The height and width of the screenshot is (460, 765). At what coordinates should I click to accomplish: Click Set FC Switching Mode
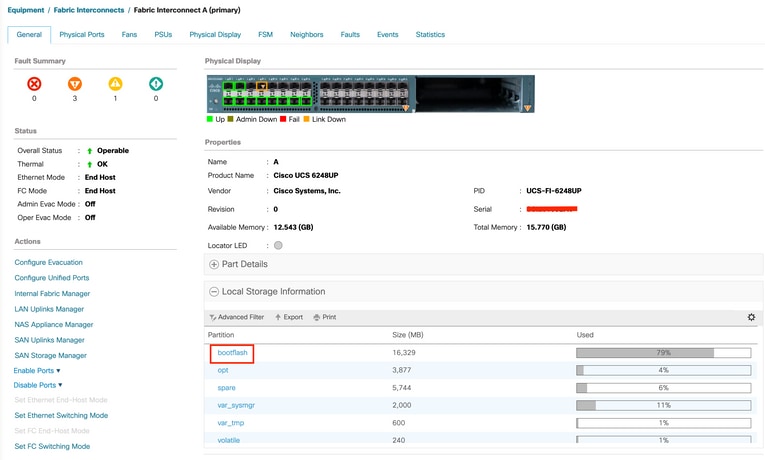52,446
